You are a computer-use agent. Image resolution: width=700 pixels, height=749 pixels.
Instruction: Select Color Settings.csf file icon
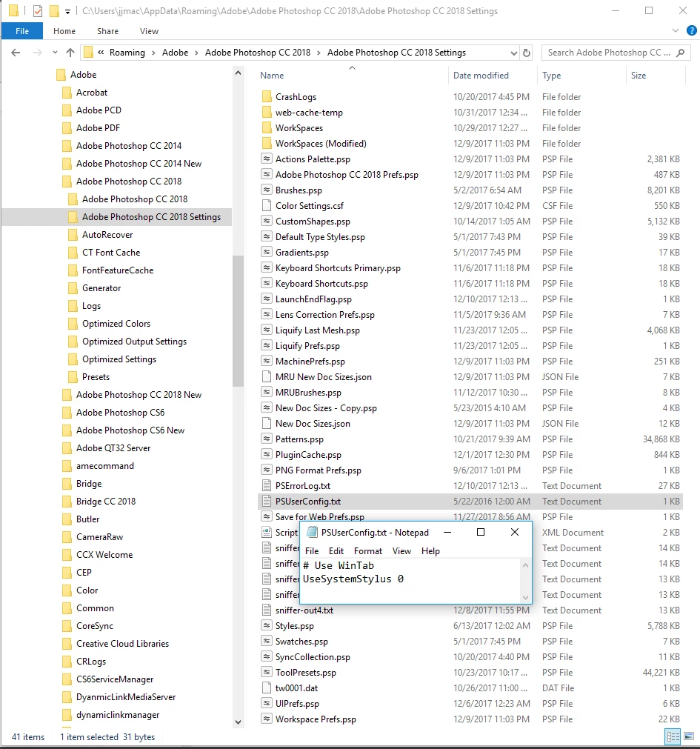(x=267, y=206)
